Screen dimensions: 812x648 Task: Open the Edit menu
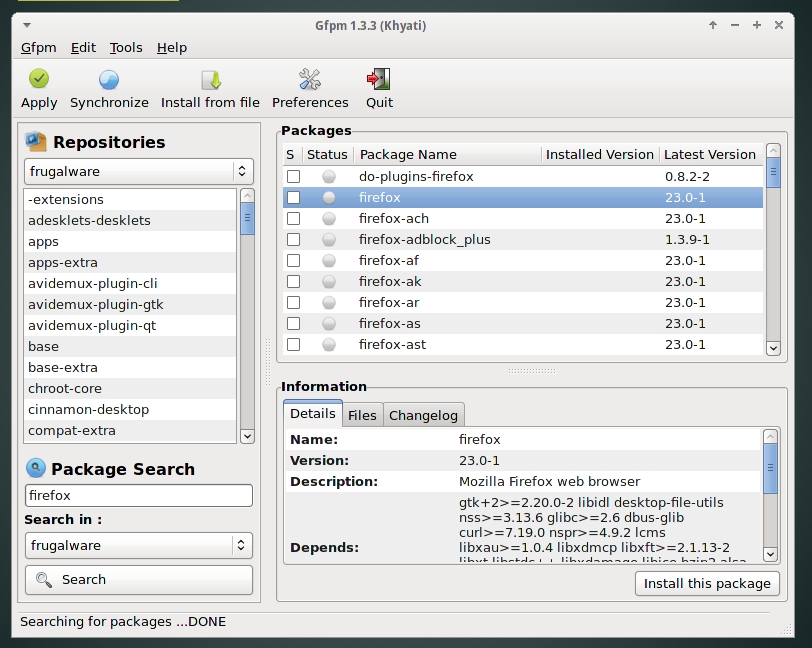[x=83, y=48]
